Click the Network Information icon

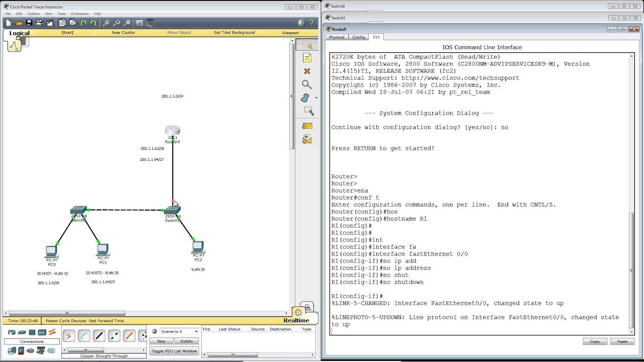[301, 23]
